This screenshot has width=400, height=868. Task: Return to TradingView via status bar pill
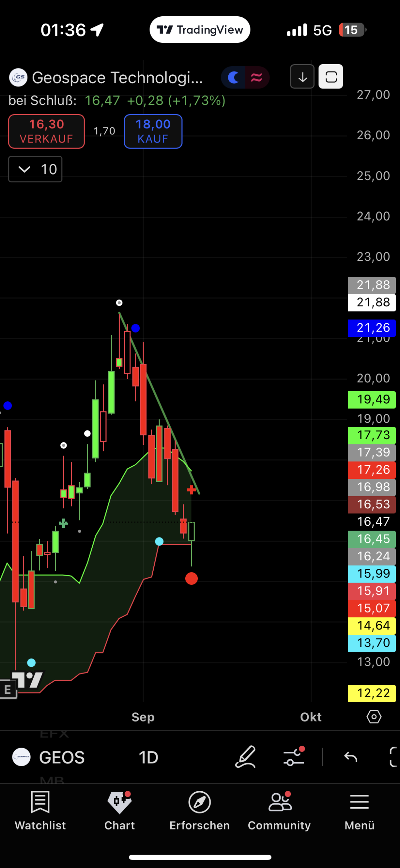200,30
